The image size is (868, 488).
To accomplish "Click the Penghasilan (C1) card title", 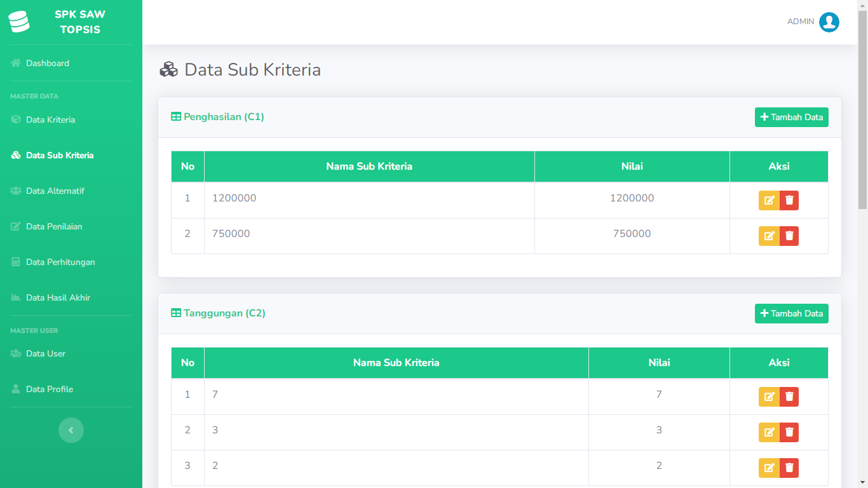I will coord(224,117).
